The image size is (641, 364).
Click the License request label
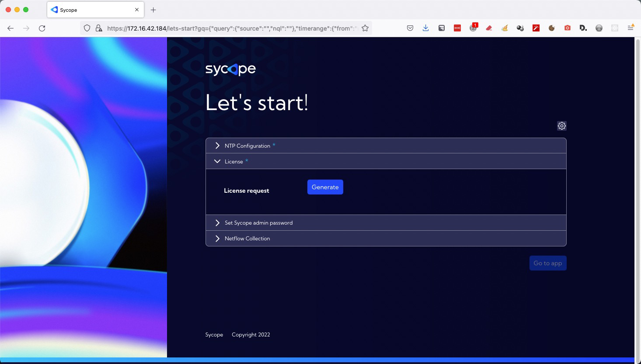(x=247, y=191)
